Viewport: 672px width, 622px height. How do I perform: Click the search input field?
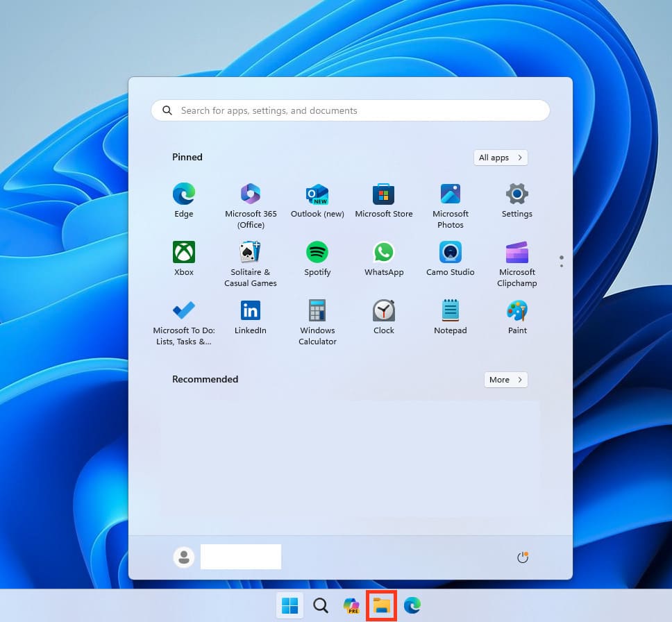point(350,110)
